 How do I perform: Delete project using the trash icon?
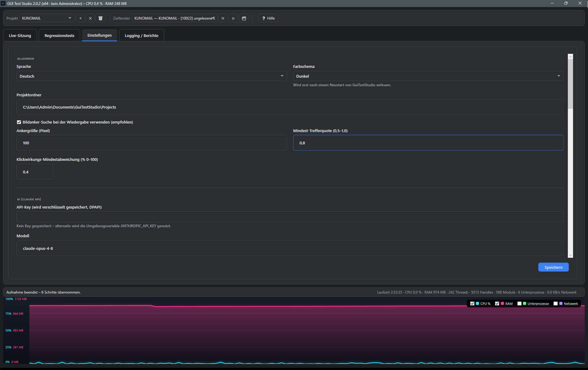(x=100, y=18)
